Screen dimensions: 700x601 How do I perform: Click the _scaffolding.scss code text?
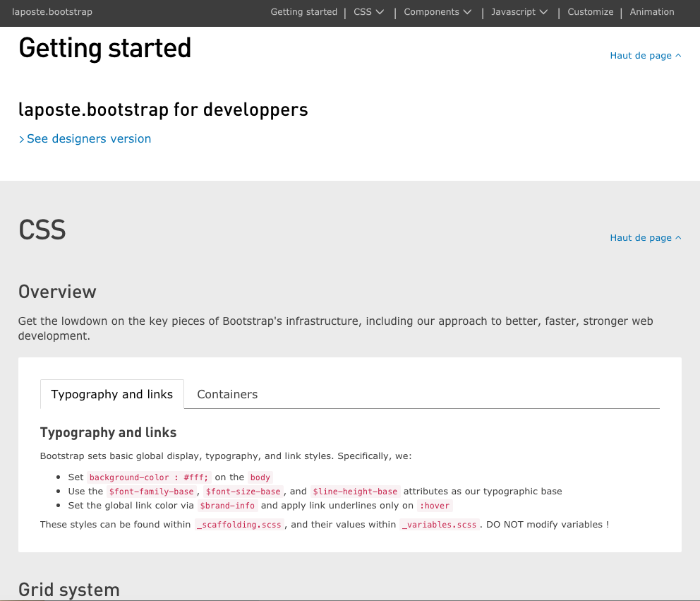tap(239, 525)
